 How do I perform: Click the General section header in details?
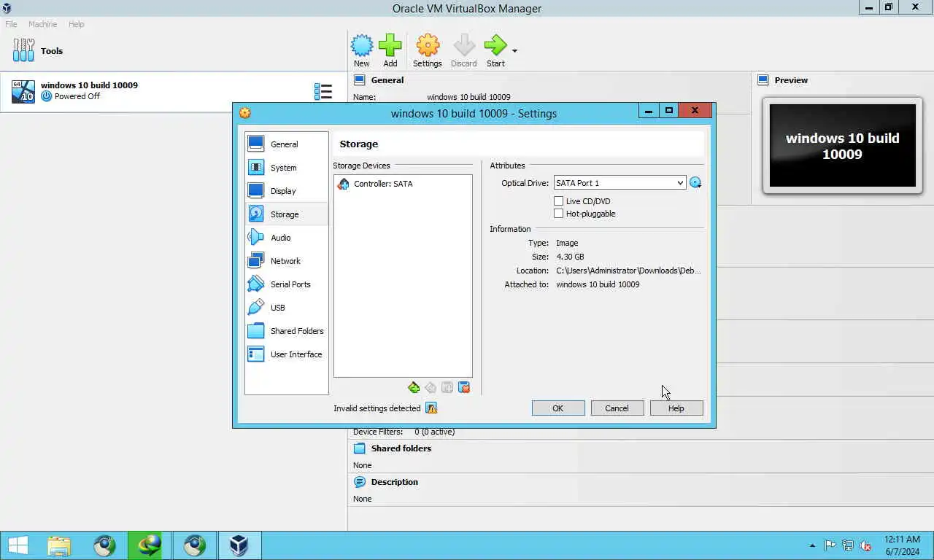tap(387, 80)
